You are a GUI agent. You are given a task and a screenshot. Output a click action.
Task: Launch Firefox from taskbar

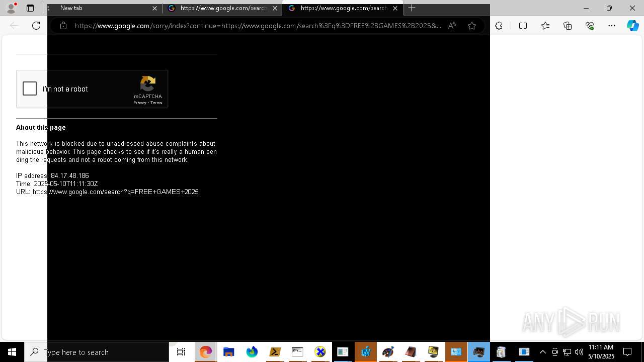pyautogui.click(x=252, y=352)
